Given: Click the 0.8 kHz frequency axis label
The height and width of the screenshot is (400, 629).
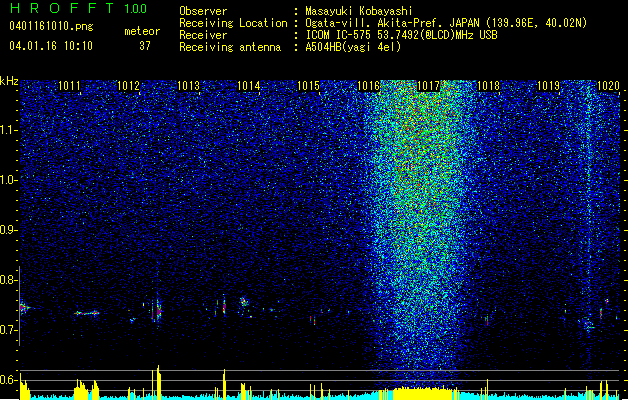Looking at the screenshot, I should tap(9, 280).
